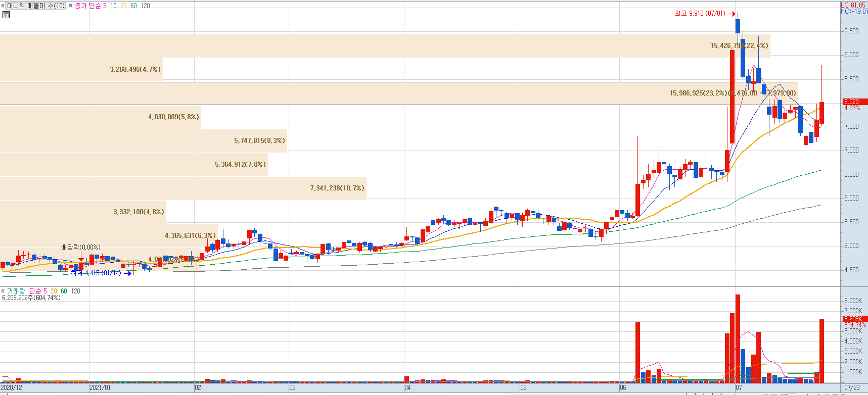Viewport: 868px width, 395px height.
Task: Select volume profile bar 4,030,009(5.8%)
Action: pyautogui.click(x=101, y=117)
